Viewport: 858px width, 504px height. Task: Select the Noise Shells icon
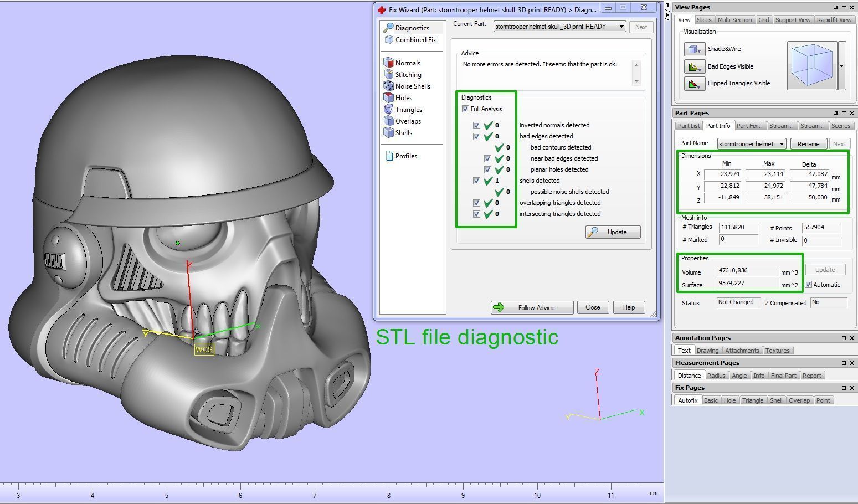388,86
